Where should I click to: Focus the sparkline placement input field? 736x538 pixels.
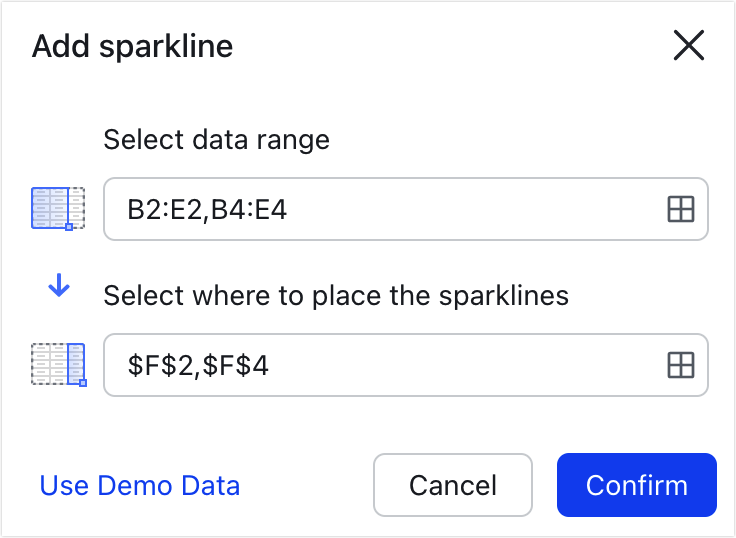pos(406,365)
